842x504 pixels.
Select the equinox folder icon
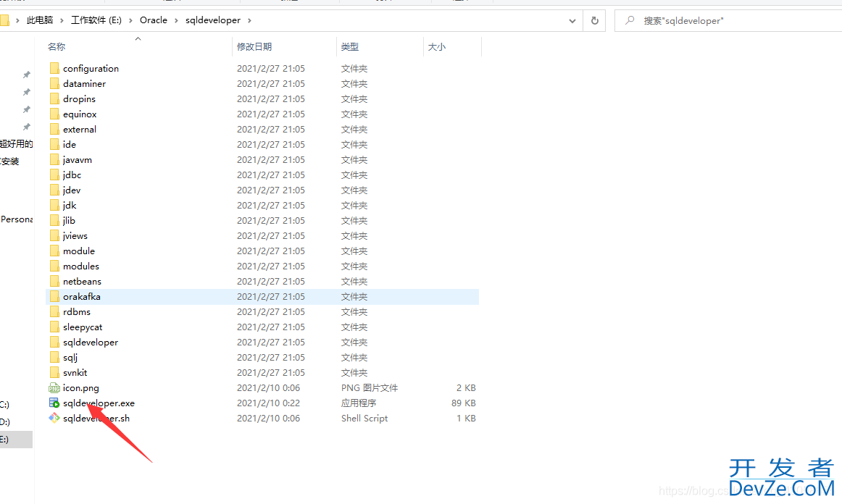pos(54,114)
